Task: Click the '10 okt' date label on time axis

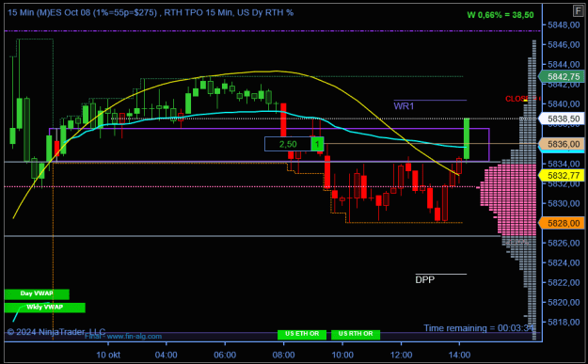Action: point(108,355)
